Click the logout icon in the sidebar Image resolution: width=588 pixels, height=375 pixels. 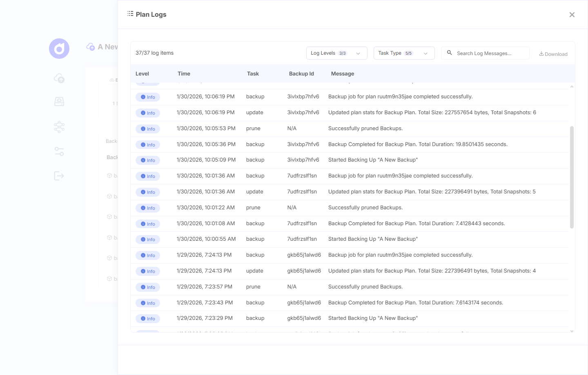click(59, 176)
